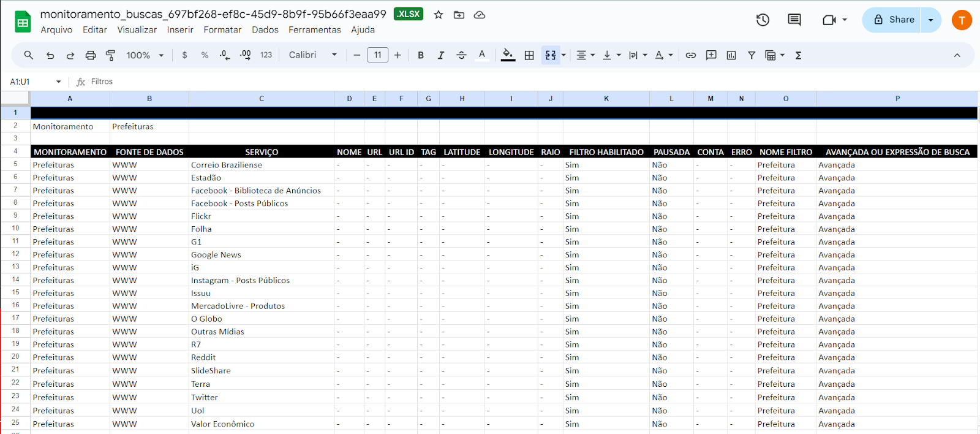Select the cell MercadoLivre - Produtos
The image size is (980, 434).
click(x=262, y=306)
